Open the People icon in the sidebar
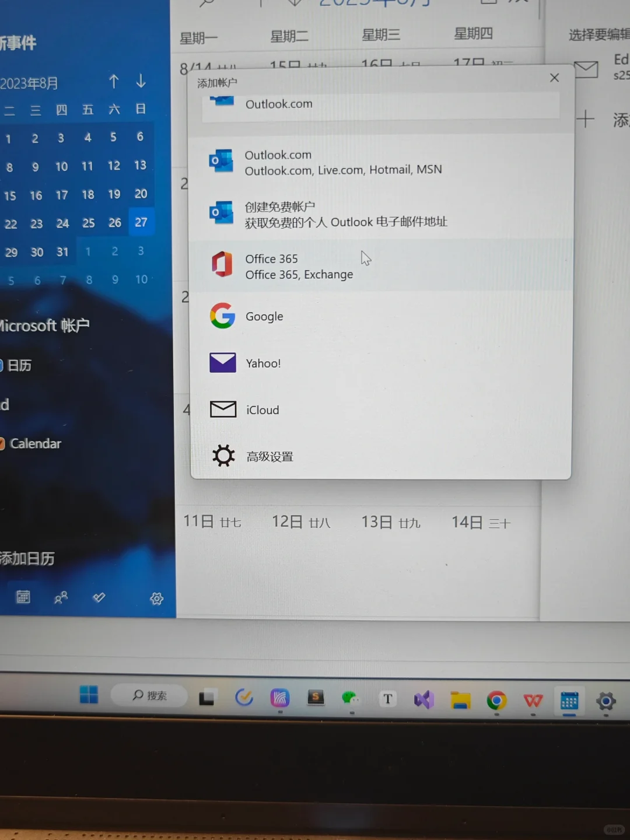630x840 pixels. 61,597
